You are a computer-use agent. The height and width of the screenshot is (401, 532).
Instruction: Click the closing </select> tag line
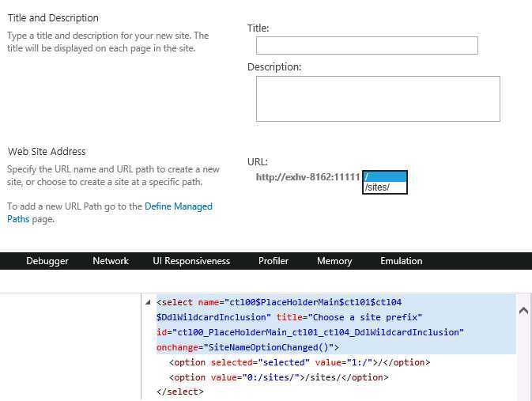click(x=179, y=392)
